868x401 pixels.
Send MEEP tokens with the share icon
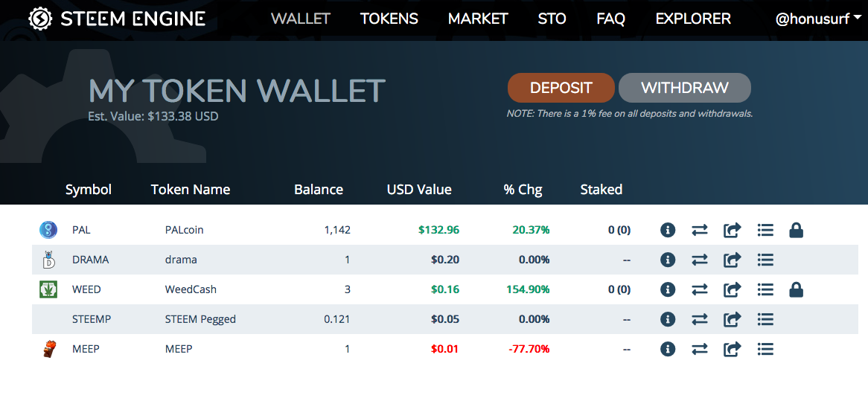tap(732, 349)
